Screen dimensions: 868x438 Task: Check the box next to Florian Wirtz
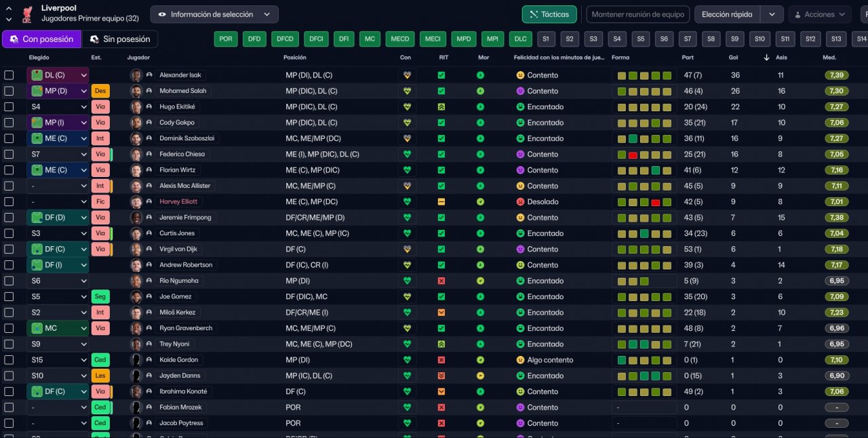[9, 170]
